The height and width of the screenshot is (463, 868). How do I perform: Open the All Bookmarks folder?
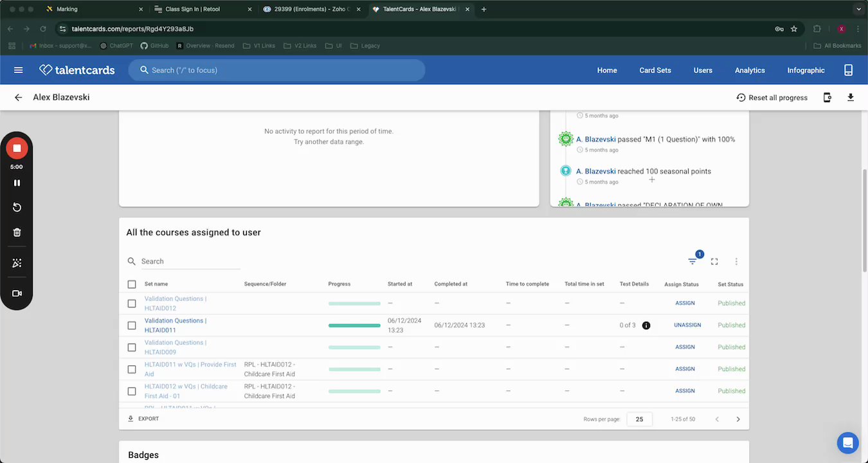point(837,46)
